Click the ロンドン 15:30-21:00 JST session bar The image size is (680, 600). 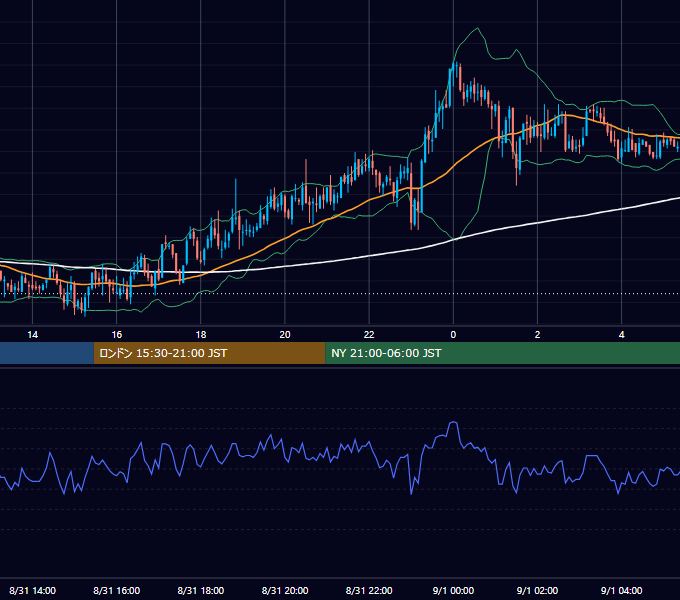(209, 353)
